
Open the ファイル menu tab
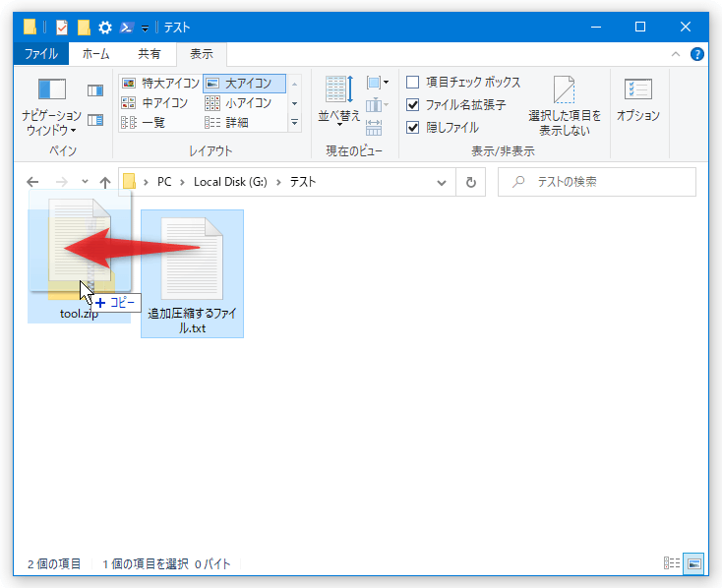tap(41, 54)
